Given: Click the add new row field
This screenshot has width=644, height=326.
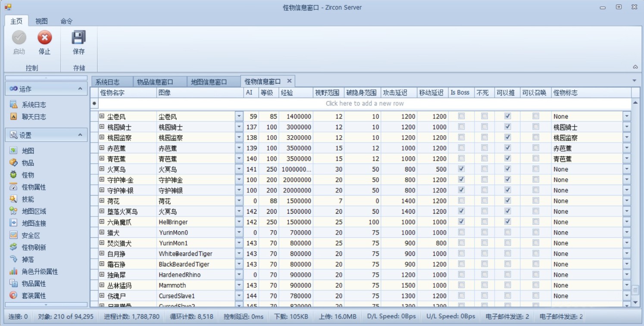Looking at the screenshot, I should coord(365,103).
